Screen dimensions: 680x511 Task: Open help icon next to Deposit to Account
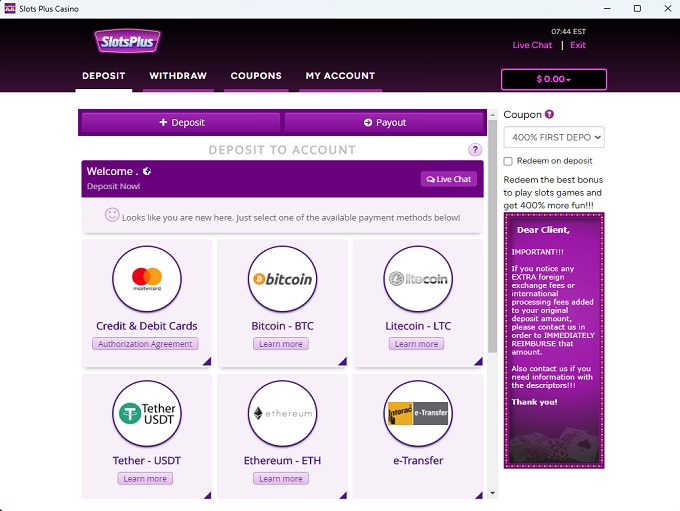click(475, 150)
